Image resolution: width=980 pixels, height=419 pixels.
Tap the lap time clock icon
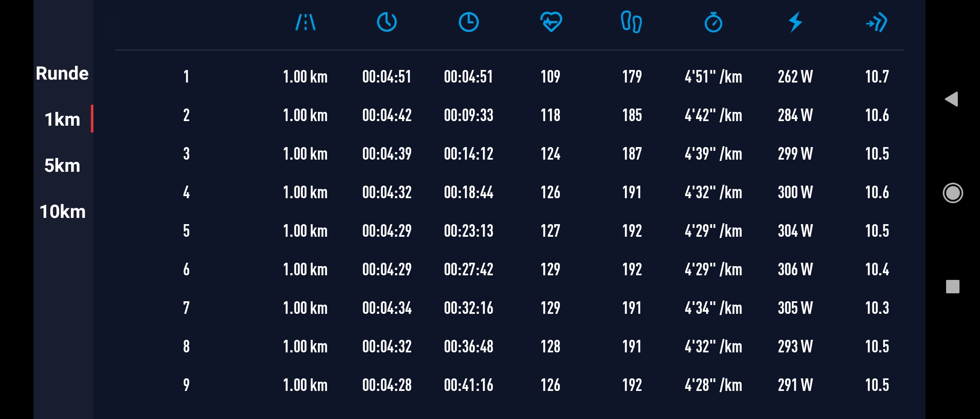coord(387,22)
